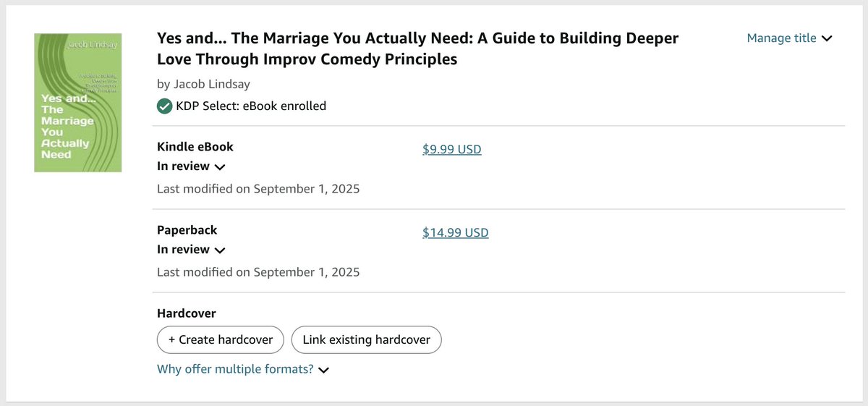The height and width of the screenshot is (406, 868).
Task: Click the Kindle eBook format heading
Action: pyautogui.click(x=195, y=147)
